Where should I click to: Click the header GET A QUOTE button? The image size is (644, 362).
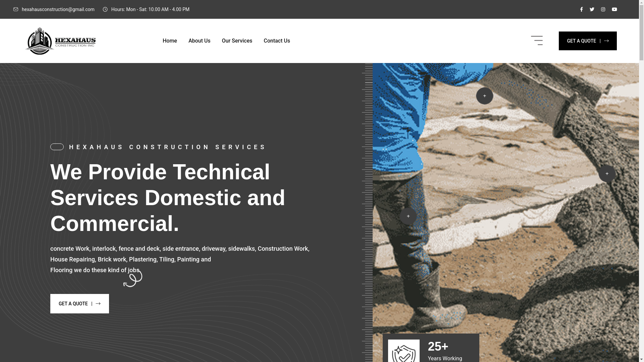point(588,41)
